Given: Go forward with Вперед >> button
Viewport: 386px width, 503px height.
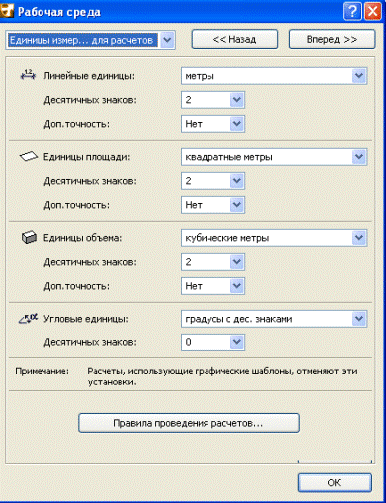Looking at the screenshot, I should pos(332,39).
